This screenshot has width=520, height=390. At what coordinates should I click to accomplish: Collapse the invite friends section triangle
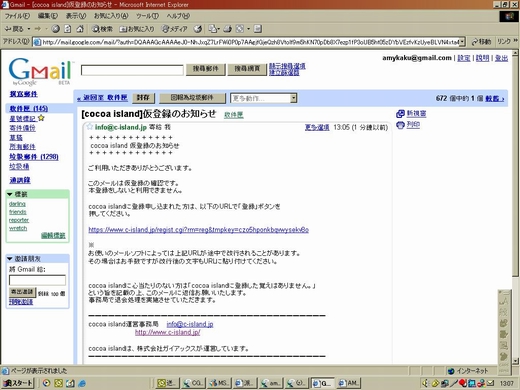click(10, 258)
